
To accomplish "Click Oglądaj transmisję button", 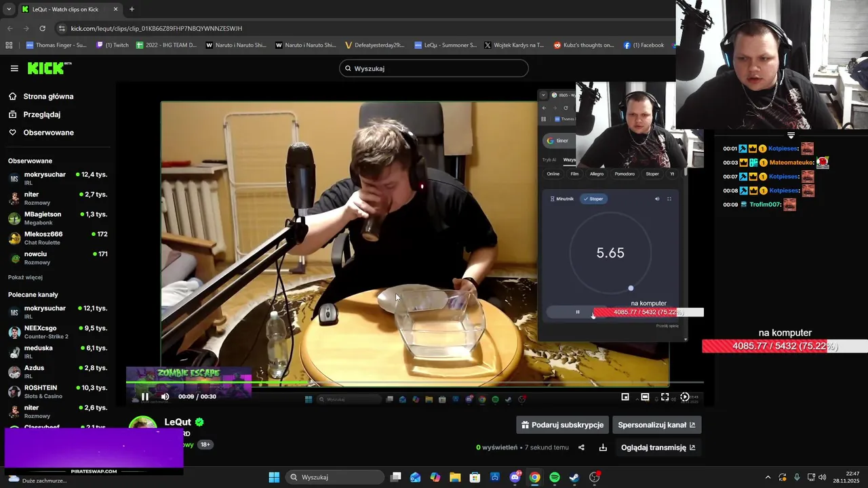I will [x=658, y=447].
